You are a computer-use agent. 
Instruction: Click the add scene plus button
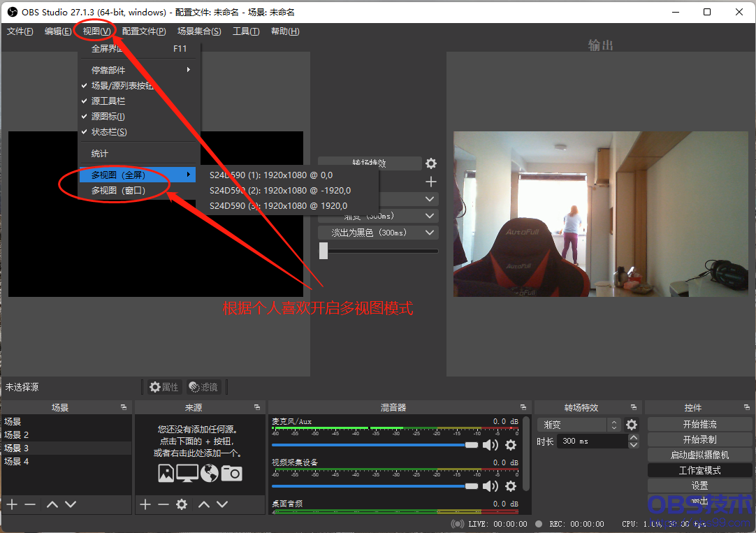pyautogui.click(x=12, y=504)
